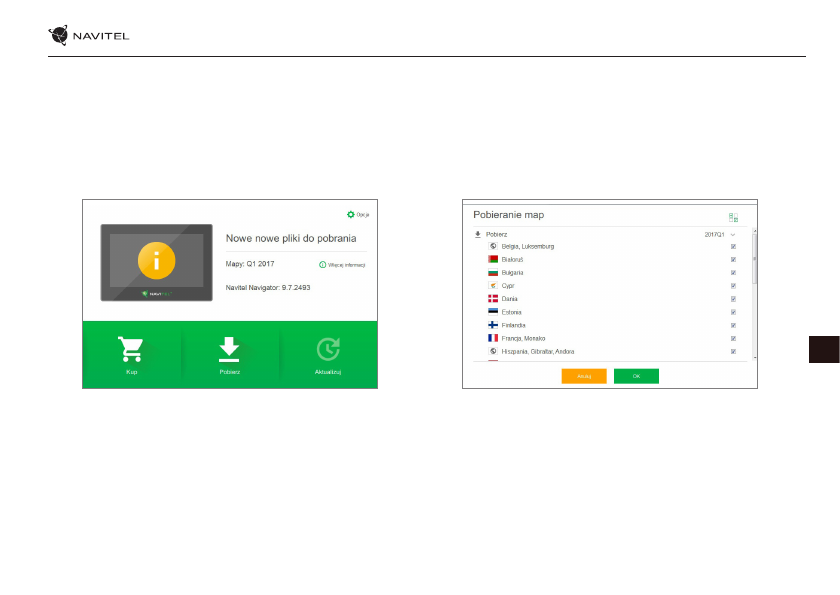Screen dimensions: 840x595
Task: Select Estonia in the map list
Action: pyautogui.click(x=511, y=312)
